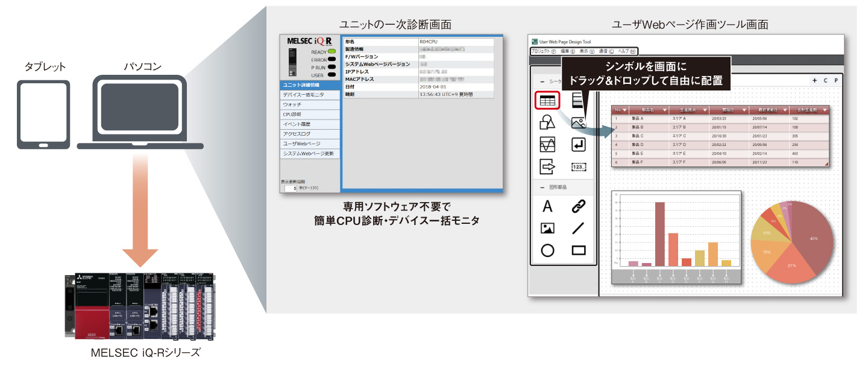Open the プロジェクト menu
Screen dimensions: 868x368
pos(544,52)
